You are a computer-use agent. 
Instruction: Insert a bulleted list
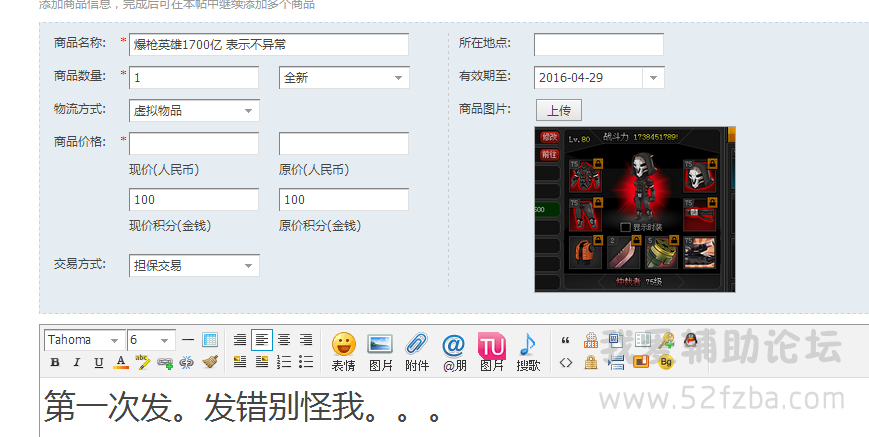click(x=306, y=362)
